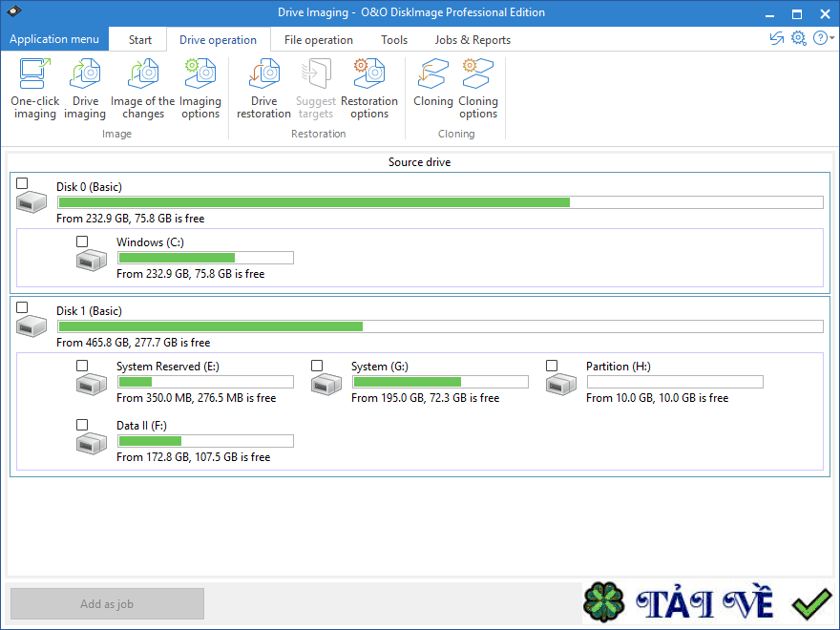Start One-click imaging

[x=34, y=89]
